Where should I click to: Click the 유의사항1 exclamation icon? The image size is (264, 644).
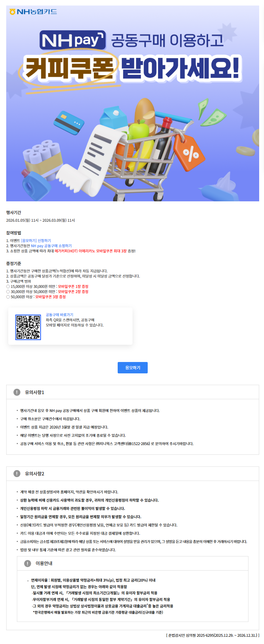[17, 392]
